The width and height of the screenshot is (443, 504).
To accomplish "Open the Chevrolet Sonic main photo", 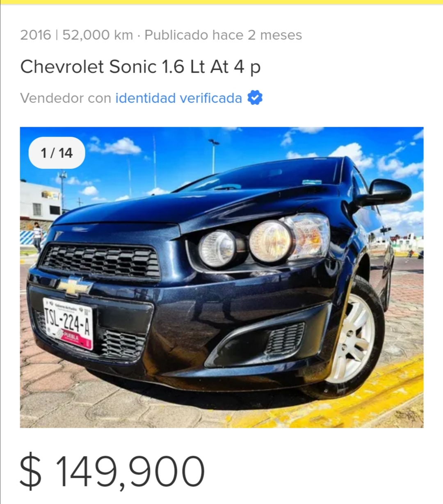I will (221, 277).
